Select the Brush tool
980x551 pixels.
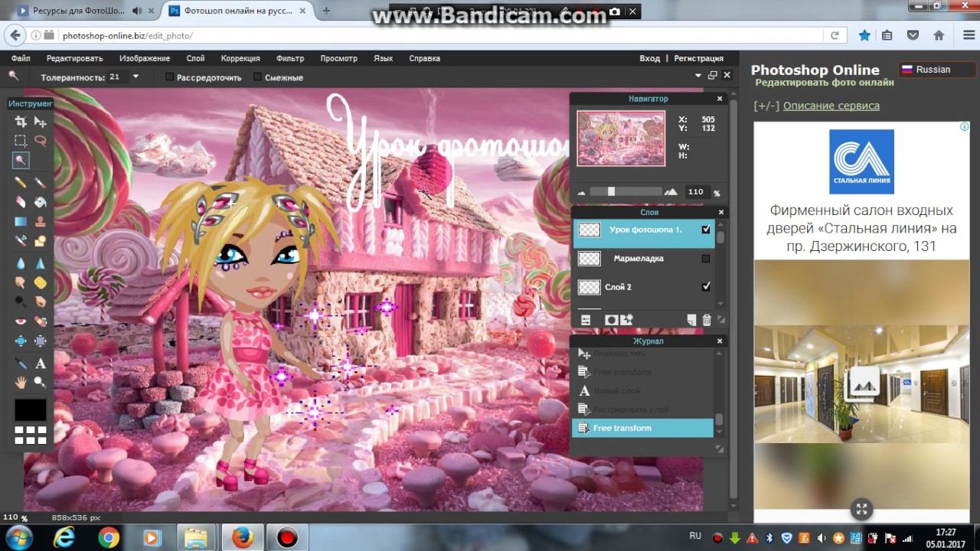tap(41, 182)
